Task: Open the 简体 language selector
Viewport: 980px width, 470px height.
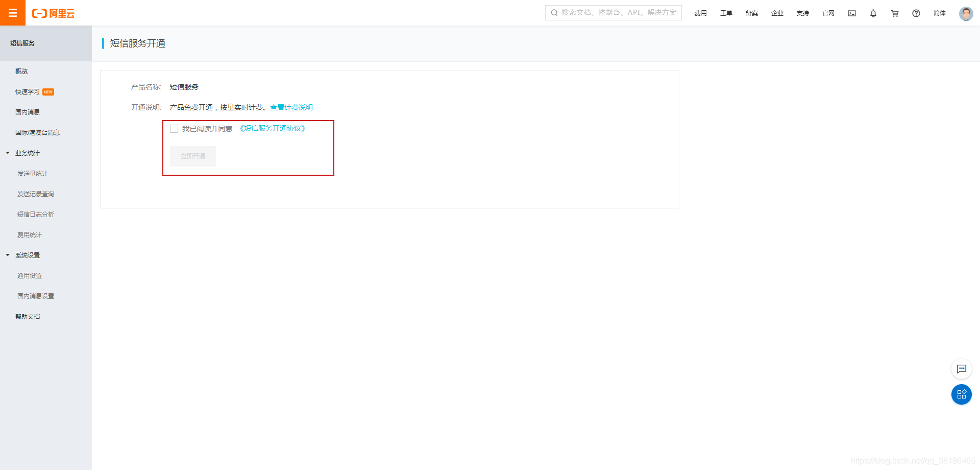Action: 940,13
